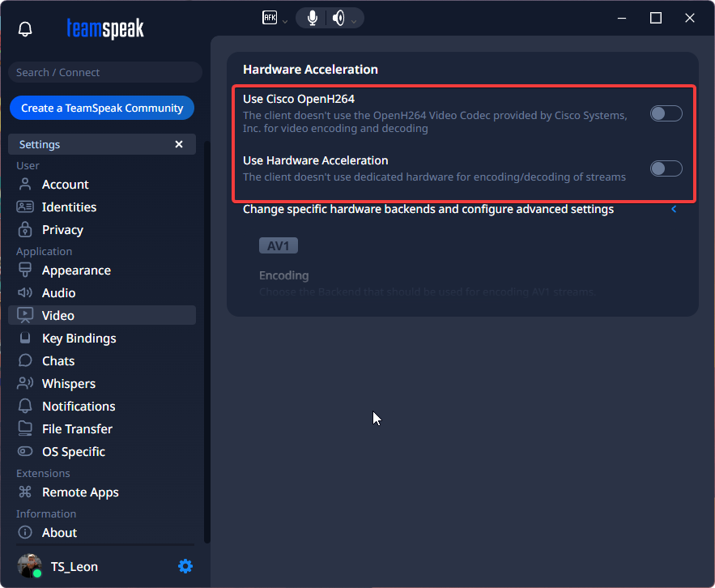Viewport: 715px width, 588px height.
Task: Open settings via the blue gear icon
Action: click(185, 566)
